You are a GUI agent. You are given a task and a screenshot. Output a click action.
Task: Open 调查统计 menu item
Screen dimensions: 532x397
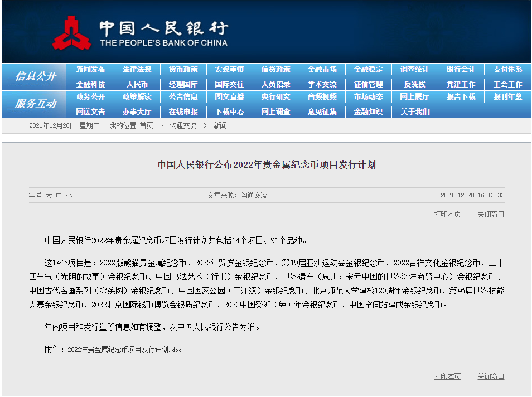(414, 70)
